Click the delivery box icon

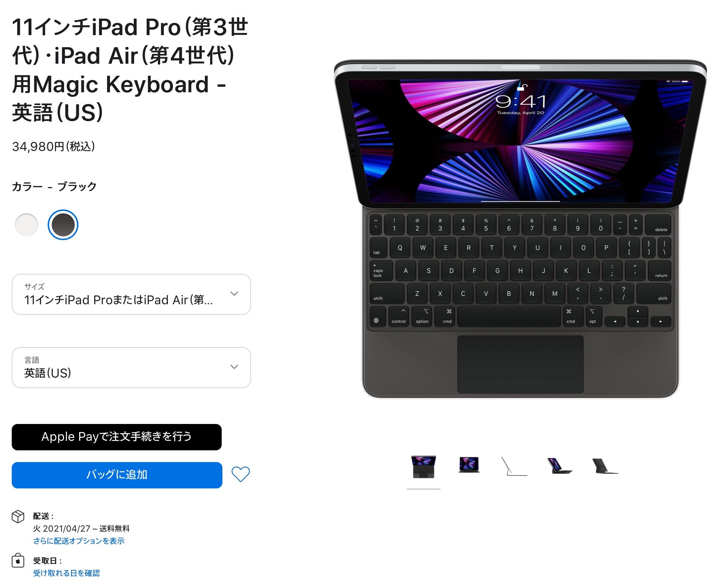tap(18, 517)
